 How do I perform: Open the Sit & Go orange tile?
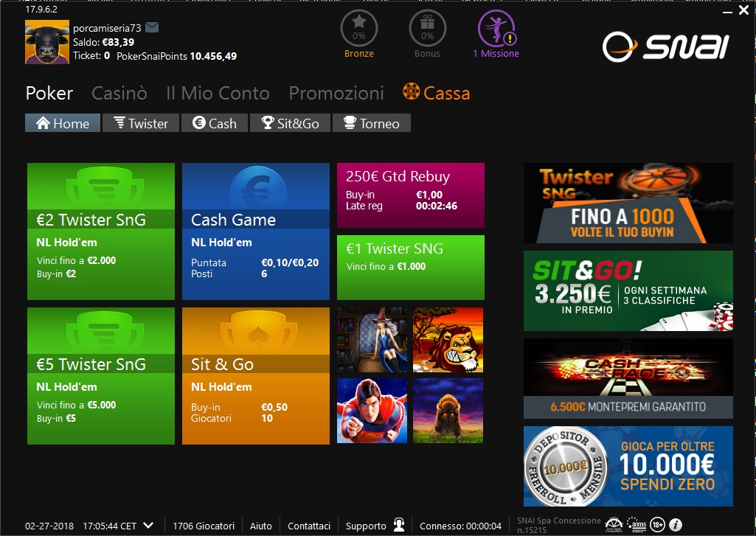[255, 376]
